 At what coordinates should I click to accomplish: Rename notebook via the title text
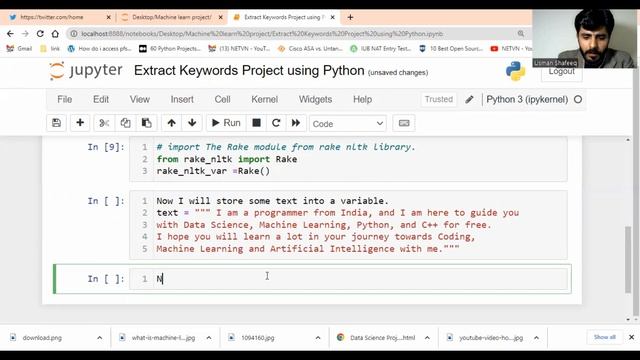point(249,71)
